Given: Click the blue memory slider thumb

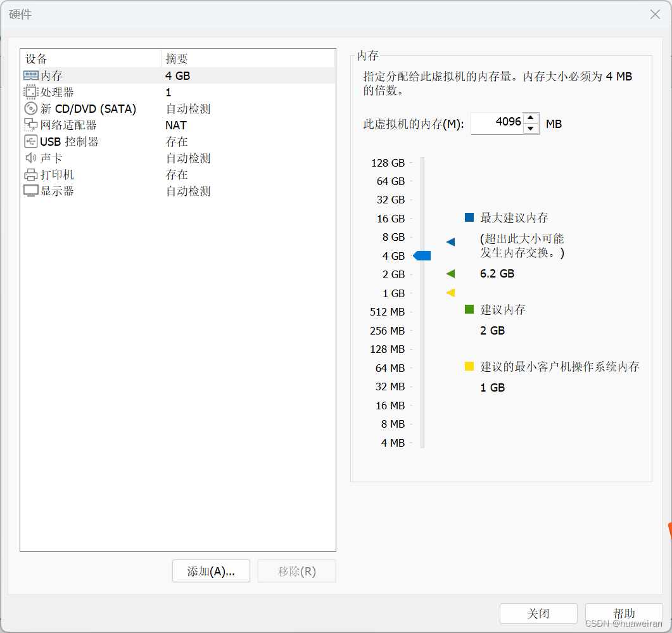Looking at the screenshot, I should click(422, 256).
